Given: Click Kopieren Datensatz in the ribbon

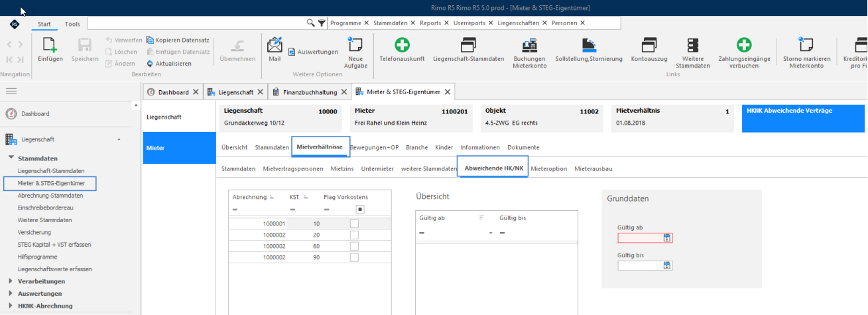Looking at the screenshot, I should (x=178, y=40).
